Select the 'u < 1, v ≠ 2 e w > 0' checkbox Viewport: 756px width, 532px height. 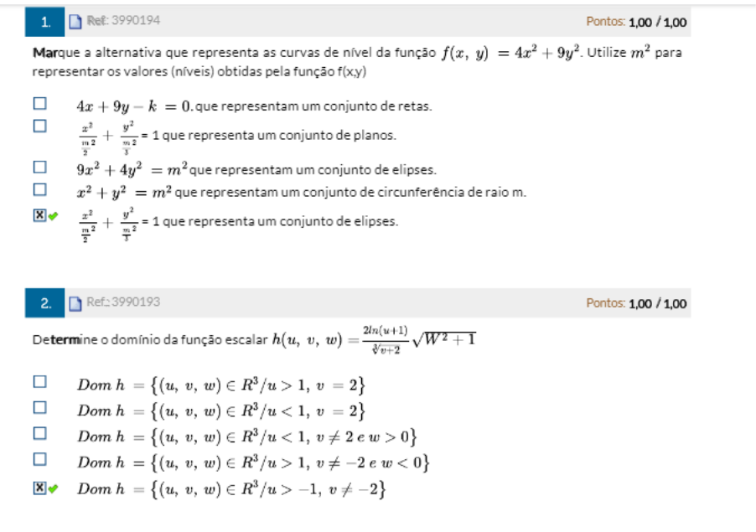pos(39,433)
